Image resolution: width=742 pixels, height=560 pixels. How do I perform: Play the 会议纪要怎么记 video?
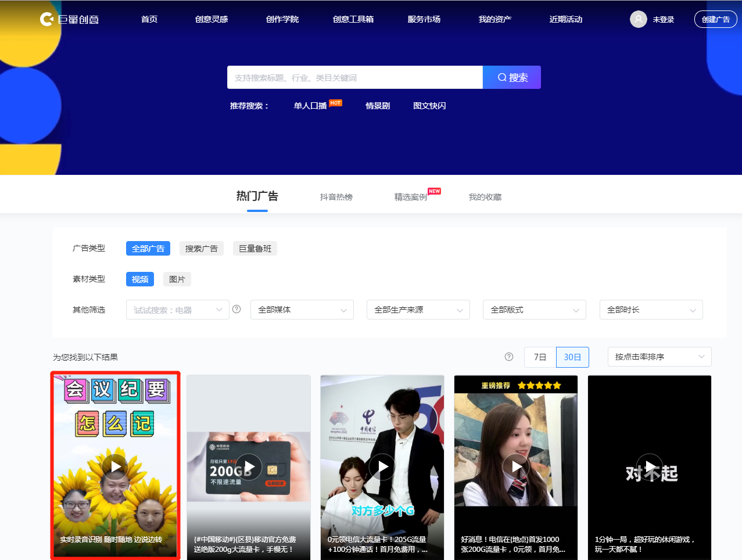coord(115,466)
